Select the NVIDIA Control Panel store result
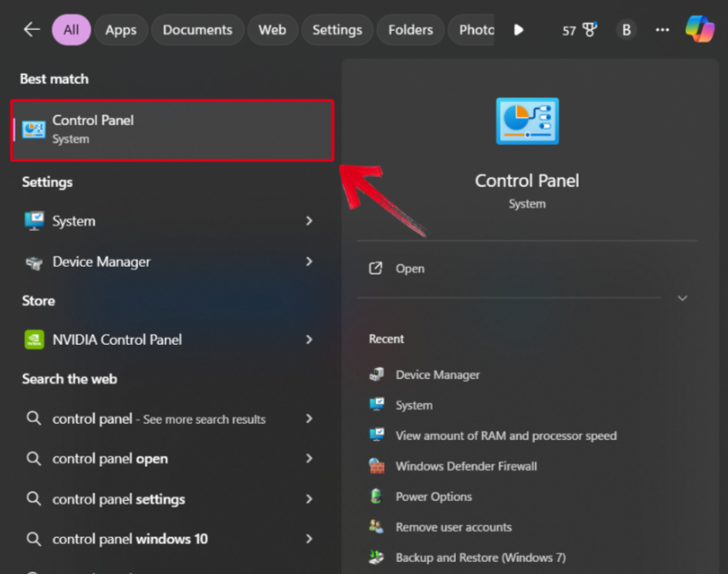 coord(170,340)
